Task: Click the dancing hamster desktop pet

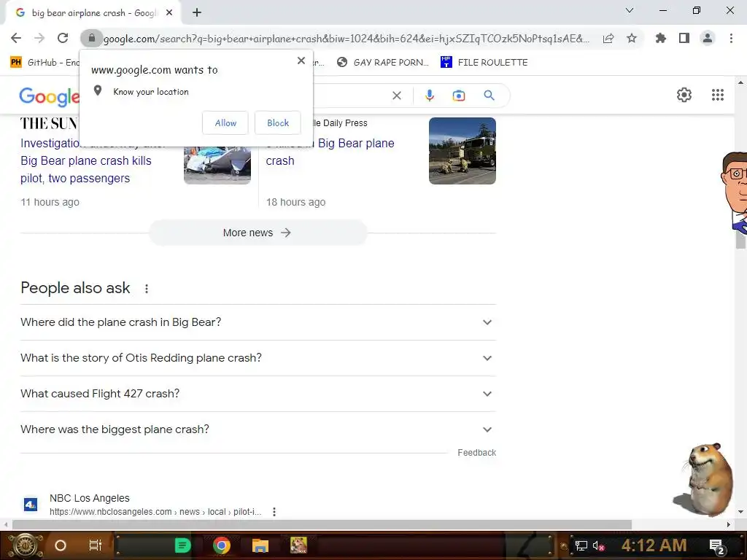Action: click(x=704, y=480)
